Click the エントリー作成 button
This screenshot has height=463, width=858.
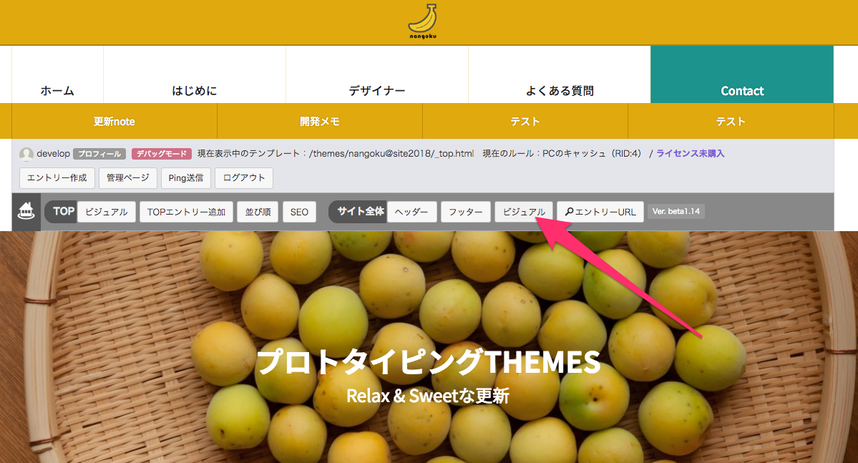[57, 178]
